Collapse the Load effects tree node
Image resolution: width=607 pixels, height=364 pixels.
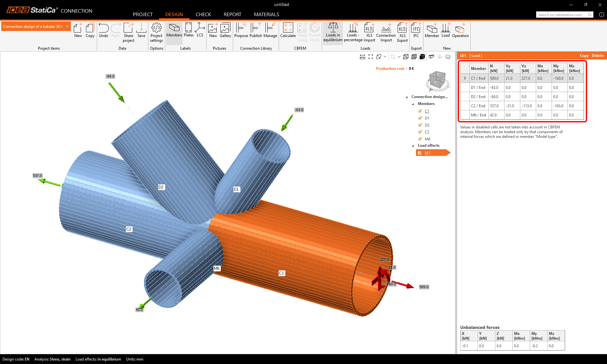coord(413,146)
